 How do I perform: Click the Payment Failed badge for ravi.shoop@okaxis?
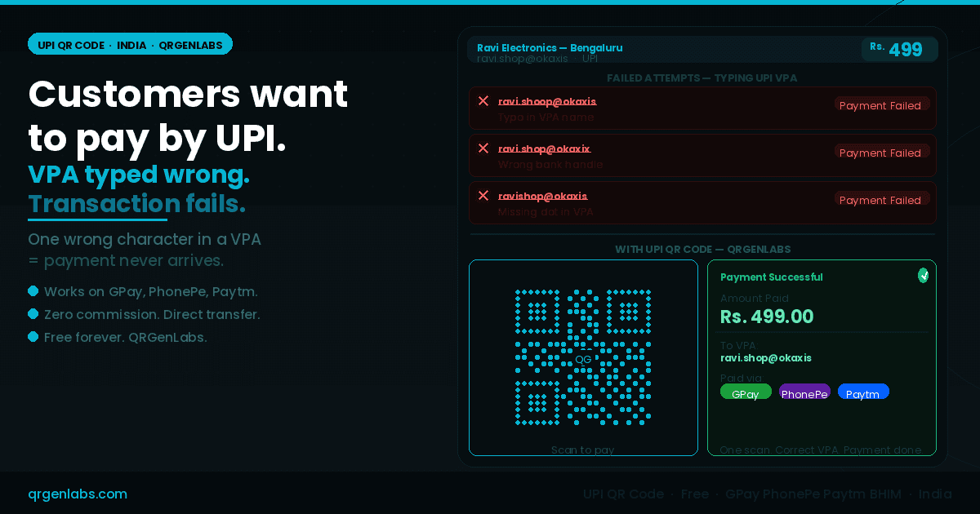pos(881,104)
